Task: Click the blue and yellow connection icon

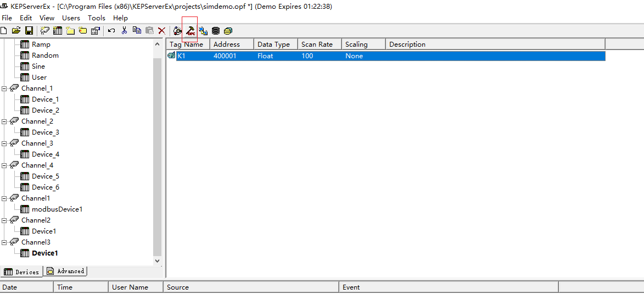Action: [x=203, y=30]
